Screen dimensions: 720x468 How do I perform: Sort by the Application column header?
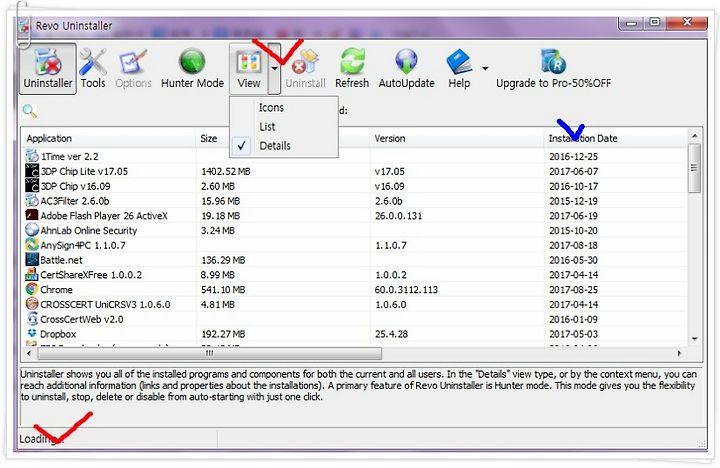[x=109, y=138]
